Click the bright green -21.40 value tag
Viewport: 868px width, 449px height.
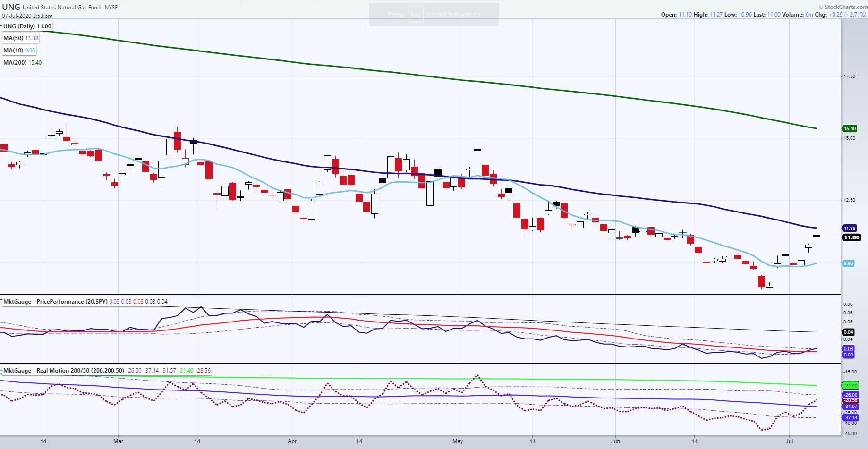(x=851, y=385)
